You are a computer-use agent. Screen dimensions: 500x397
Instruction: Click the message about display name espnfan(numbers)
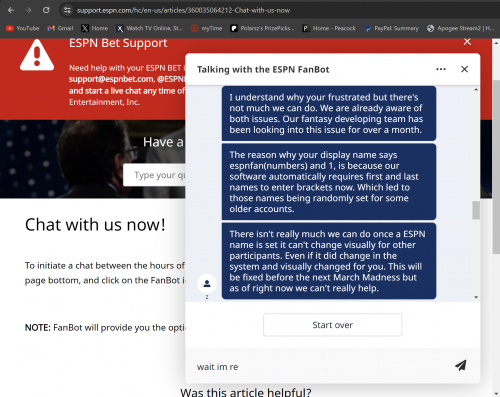[x=329, y=182]
